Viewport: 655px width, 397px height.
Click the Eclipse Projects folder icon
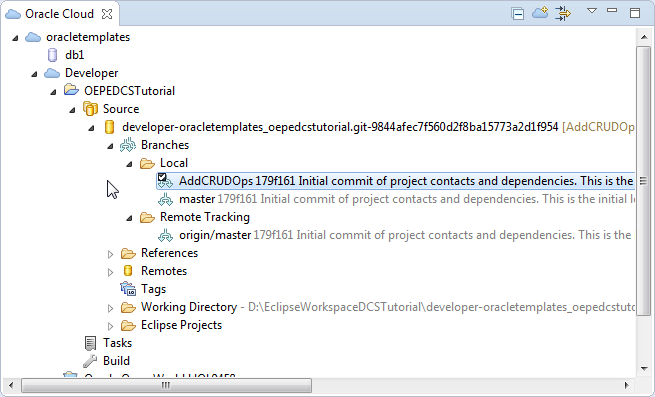[x=128, y=325]
